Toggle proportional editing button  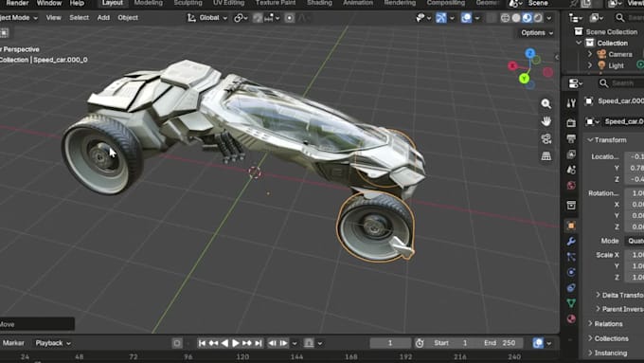tap(289, 18)
